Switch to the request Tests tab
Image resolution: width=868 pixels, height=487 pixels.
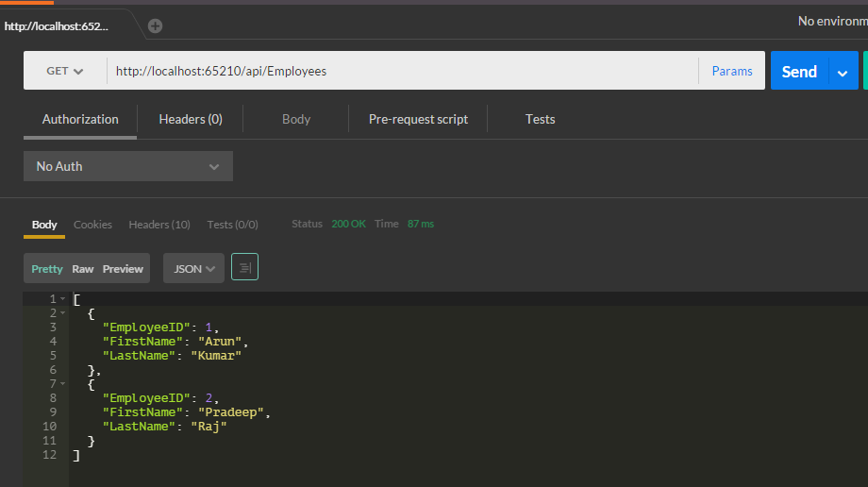[x=540, y=119]
